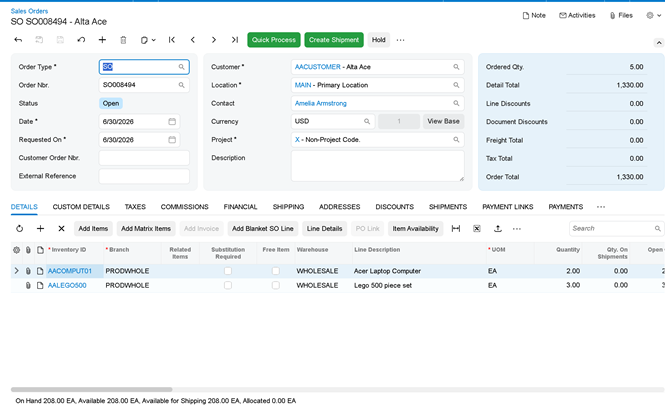Viewport: 665px width, 405px height.
Task: Open the Location lookup
Action: pyautogui.click(x=456, y=85)
